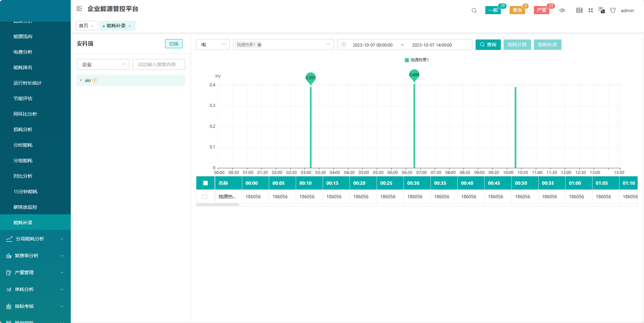The image size is (644, 323).
Task: Check the select-all box in table header
Action: coord(205,183)
